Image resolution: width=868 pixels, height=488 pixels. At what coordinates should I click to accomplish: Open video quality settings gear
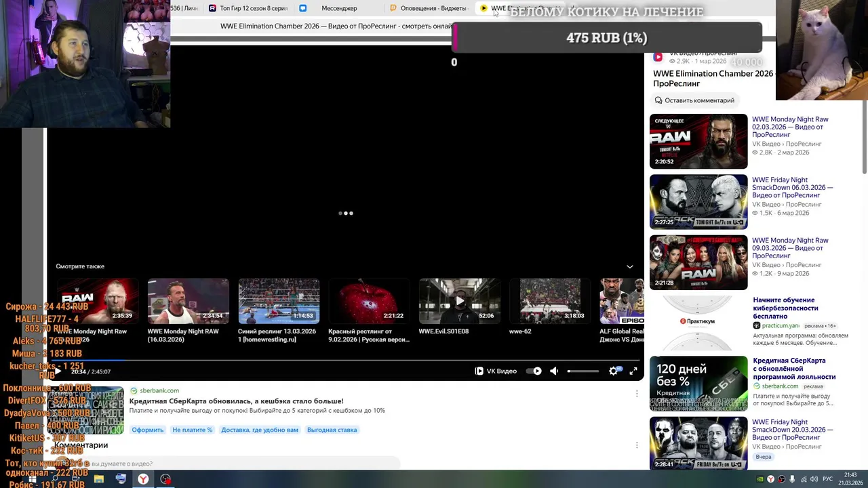tap(614, 371)
